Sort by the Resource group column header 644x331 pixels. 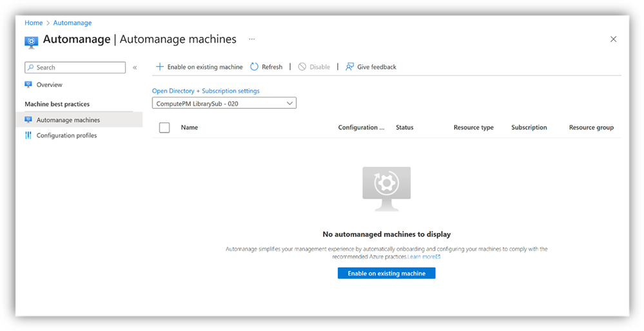[591, 128]
